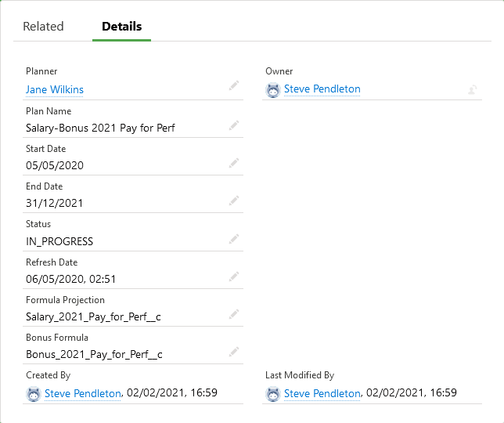Click End Date edit pencil icon
This screenshot has height=423, width=504.
[234, 201]
